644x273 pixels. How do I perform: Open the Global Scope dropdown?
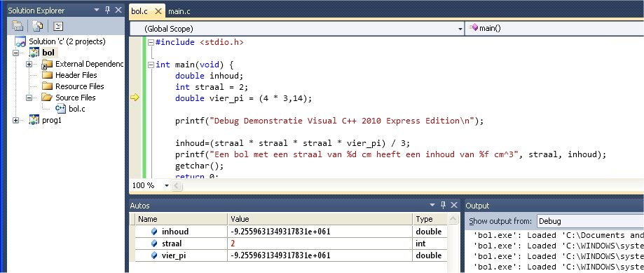pyautogui.click(x=297, y=28)
